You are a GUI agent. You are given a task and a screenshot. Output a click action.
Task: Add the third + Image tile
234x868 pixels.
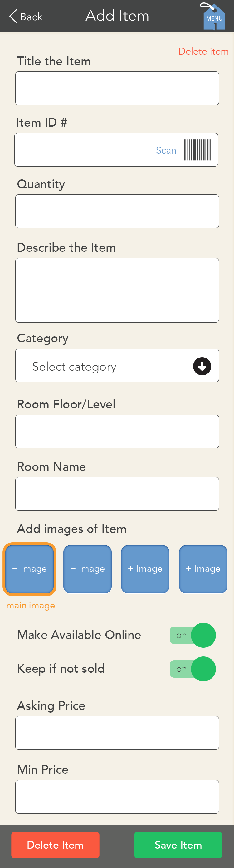coord(145,569)
